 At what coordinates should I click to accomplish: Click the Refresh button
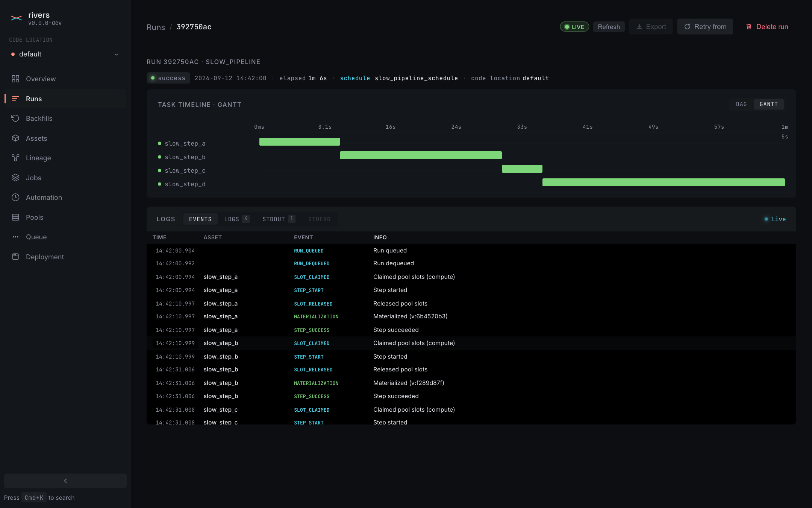point(609,27)
